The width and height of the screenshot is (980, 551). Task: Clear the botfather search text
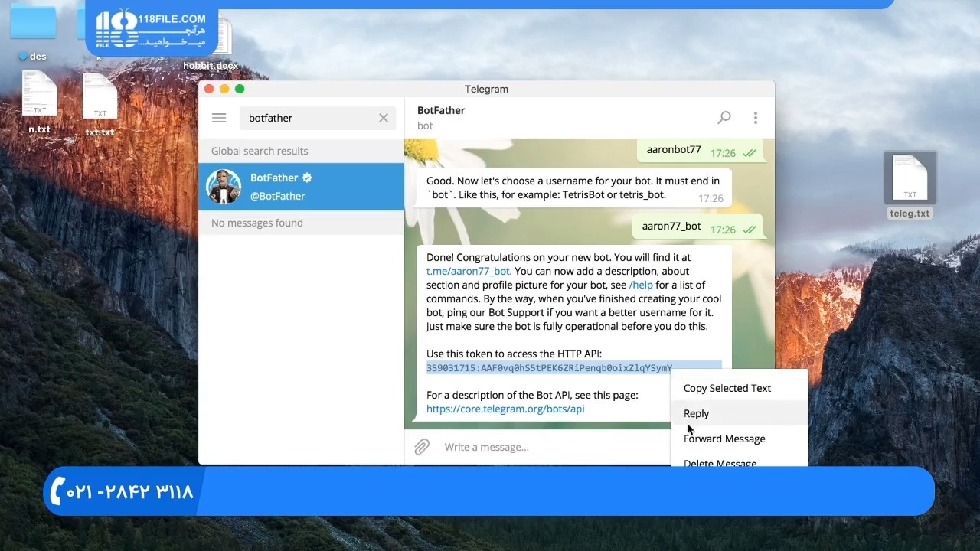[x=384, y=118]
